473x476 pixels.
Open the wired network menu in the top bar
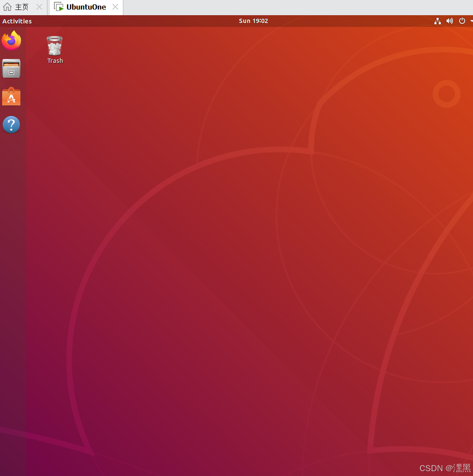[x=437, y=20]
